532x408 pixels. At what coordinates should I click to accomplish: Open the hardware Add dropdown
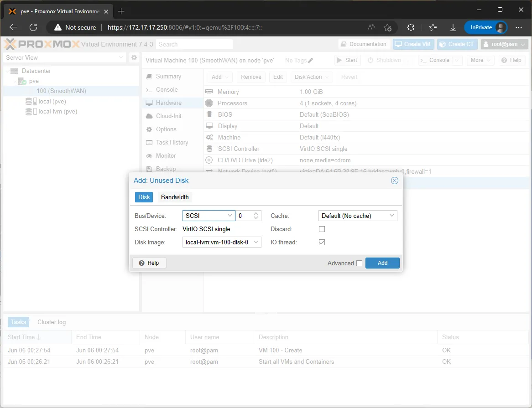(x=220, y=77)
